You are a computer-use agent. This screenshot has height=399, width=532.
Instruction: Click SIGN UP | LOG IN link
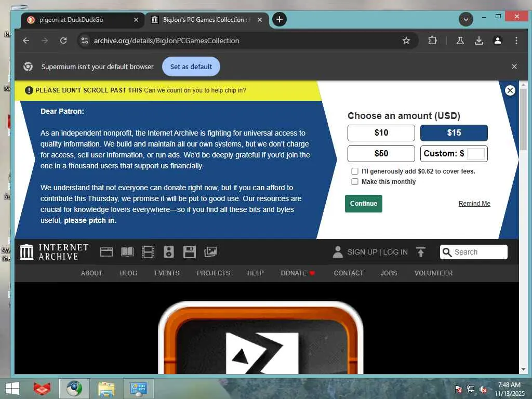[x=377, y=252]
